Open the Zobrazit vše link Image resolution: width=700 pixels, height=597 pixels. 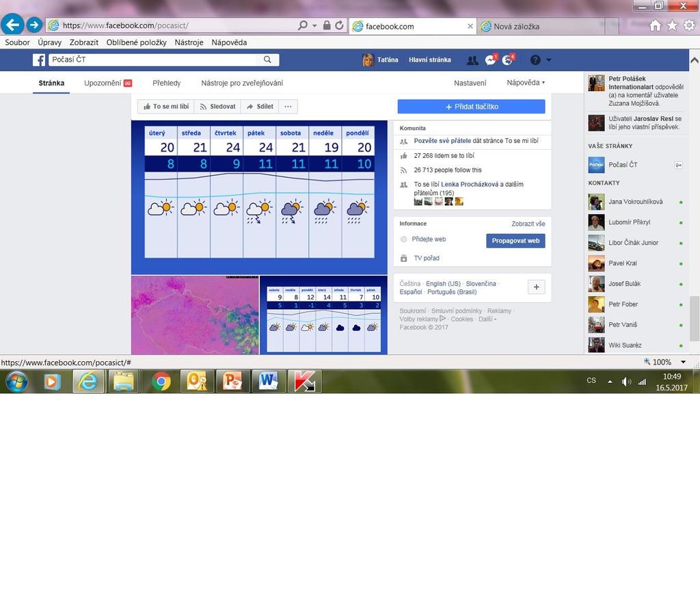click(x=528, y=224)
